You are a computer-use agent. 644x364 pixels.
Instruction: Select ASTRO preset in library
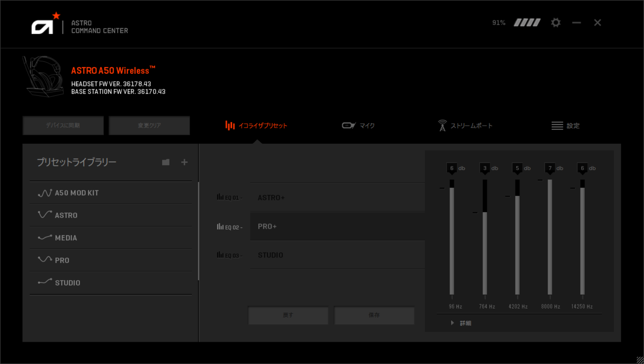click(111, 215)
